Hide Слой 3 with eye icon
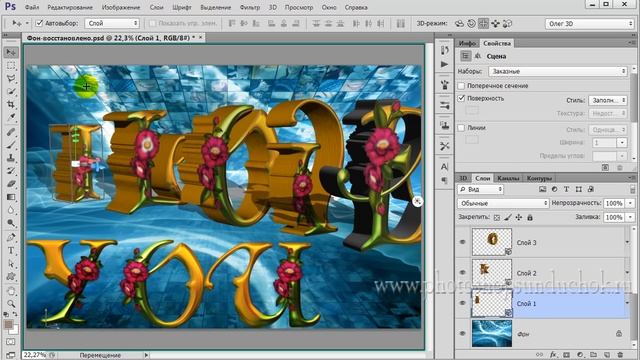This screenshot has height=360, width=640. (462, 242)
